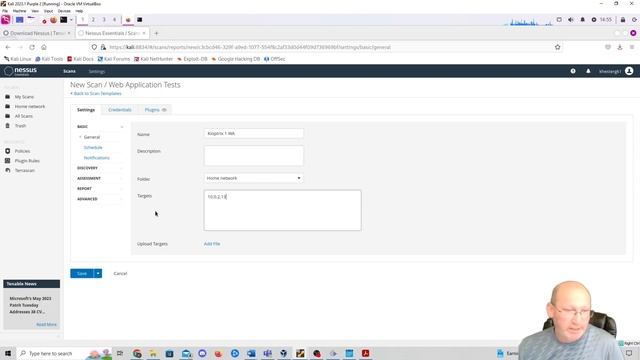Click Read More in Tenable News

[x=47, y=324]
